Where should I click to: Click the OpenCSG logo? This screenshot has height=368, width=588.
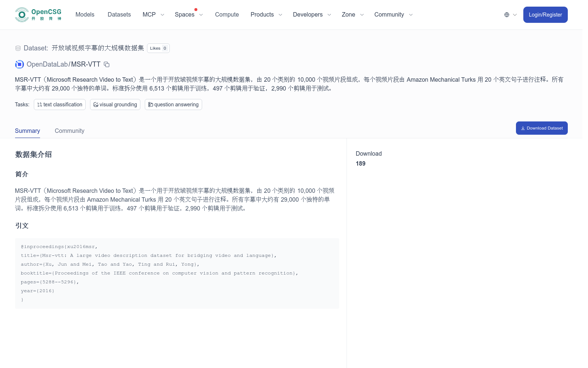(x=38, y=15)
